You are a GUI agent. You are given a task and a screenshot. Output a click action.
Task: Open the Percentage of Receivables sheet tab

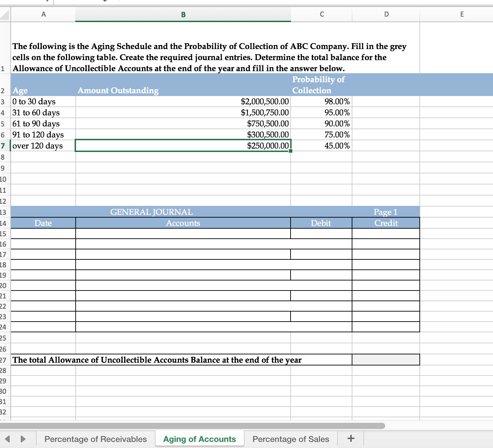96,439
